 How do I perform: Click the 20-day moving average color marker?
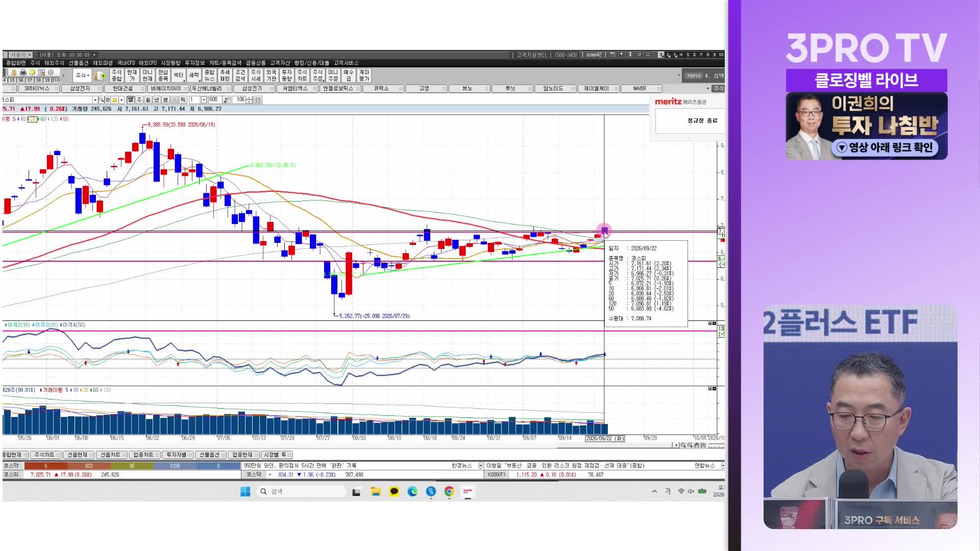coord(32,119)
